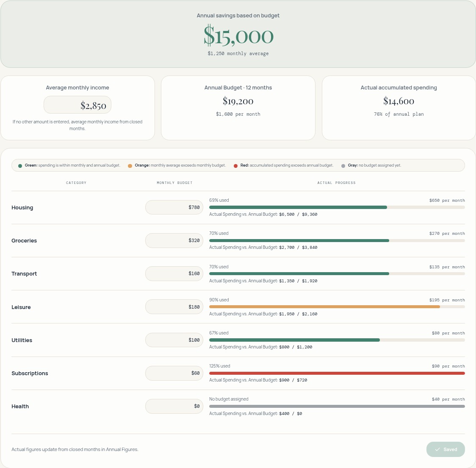The width and height of the screenshot is (476, 468).
Task: Click the Saved button
Action: pos(446,449)
